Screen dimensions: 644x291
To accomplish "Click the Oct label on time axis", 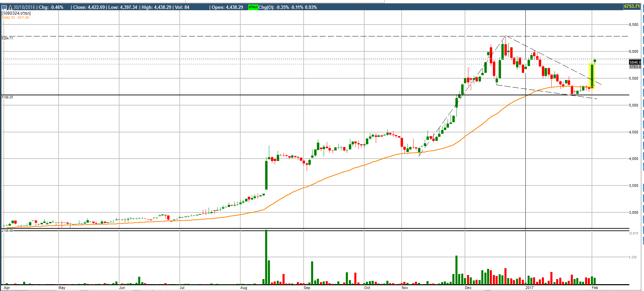I will (367, 288).
